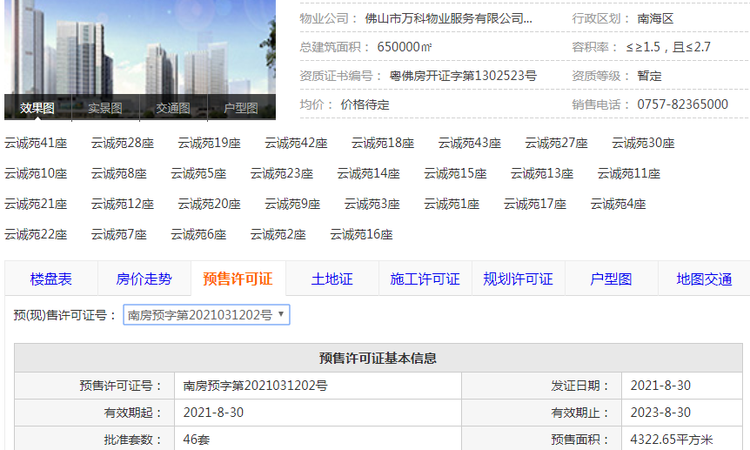Switch to the 实景图 image tab

(105, 108)
